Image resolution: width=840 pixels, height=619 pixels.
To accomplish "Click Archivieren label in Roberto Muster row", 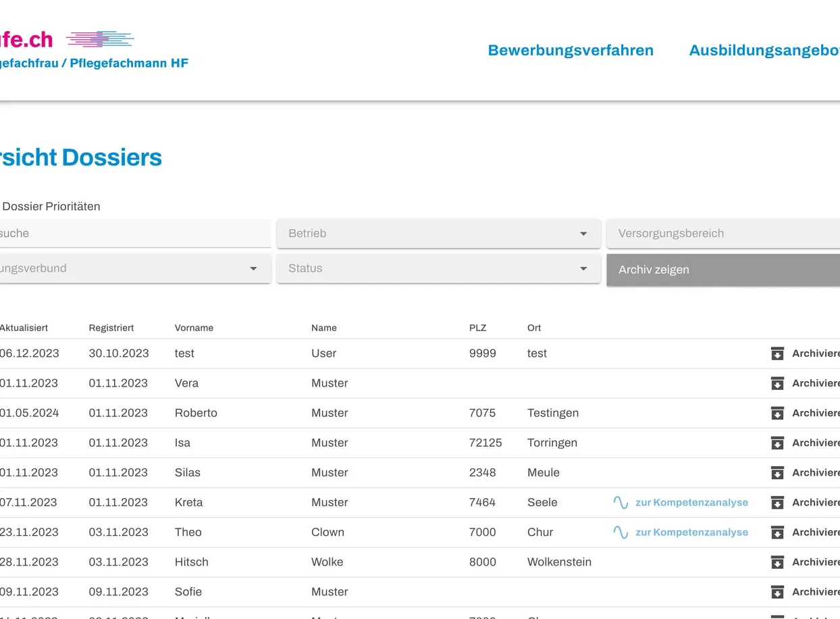I will (816, 413).
